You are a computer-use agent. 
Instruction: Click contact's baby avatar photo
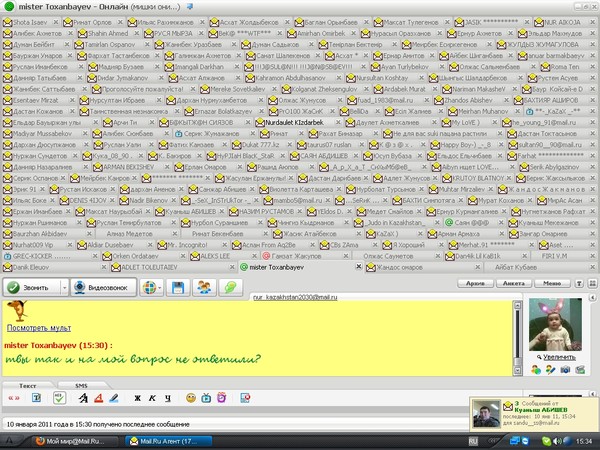click(x=555, y=324)
